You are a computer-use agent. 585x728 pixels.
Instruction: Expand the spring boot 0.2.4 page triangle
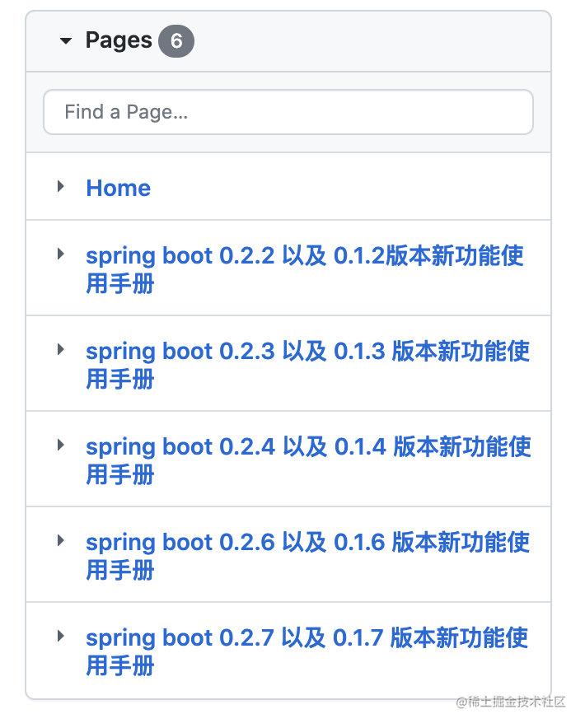(60, 445)
